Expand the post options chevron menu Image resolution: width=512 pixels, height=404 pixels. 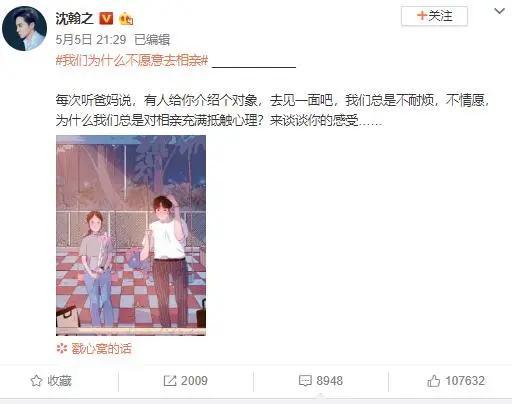(x=499, y=11)
